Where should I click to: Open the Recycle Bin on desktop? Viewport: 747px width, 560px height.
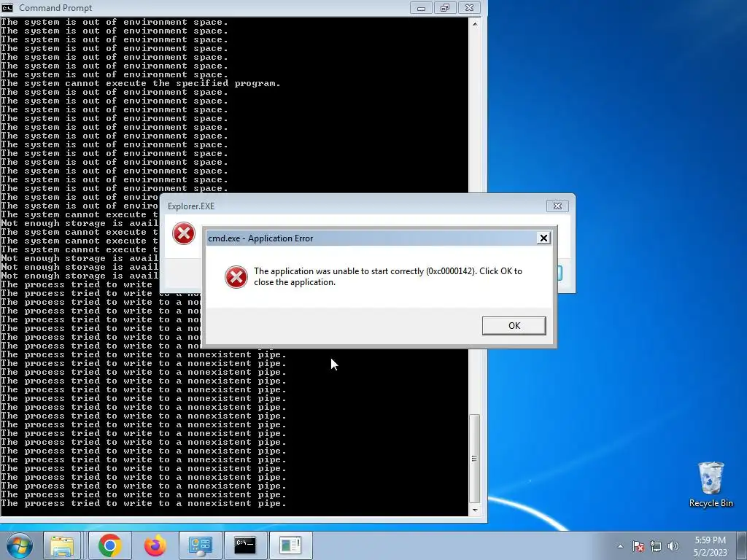pos(711,484)
